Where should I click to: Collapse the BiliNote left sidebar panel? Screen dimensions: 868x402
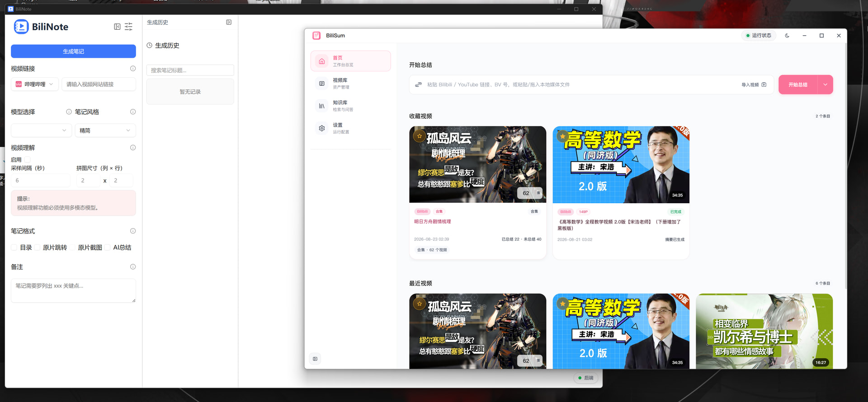(117, 27)
